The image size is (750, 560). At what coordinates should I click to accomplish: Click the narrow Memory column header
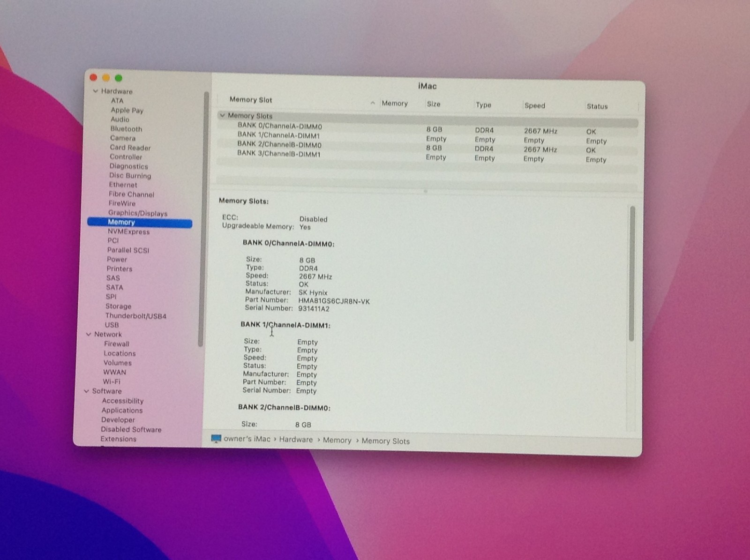pyautogui.click(x=395, y=103)
